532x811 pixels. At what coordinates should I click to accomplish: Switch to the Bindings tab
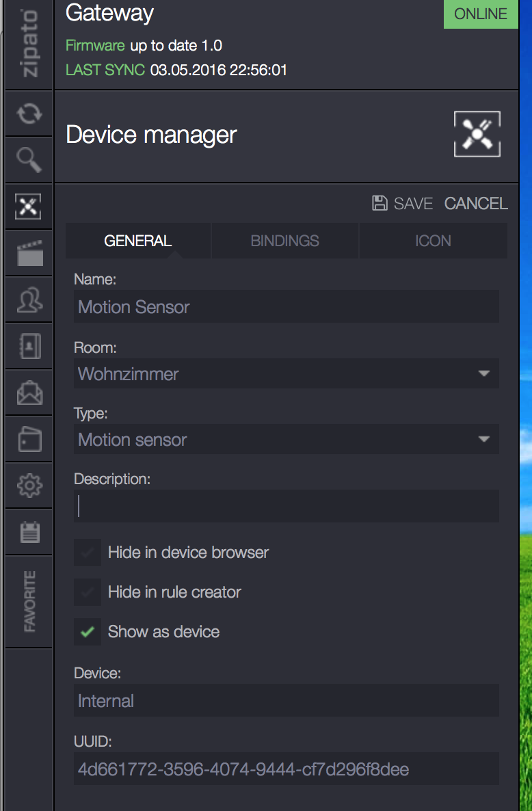click(284, 241)
